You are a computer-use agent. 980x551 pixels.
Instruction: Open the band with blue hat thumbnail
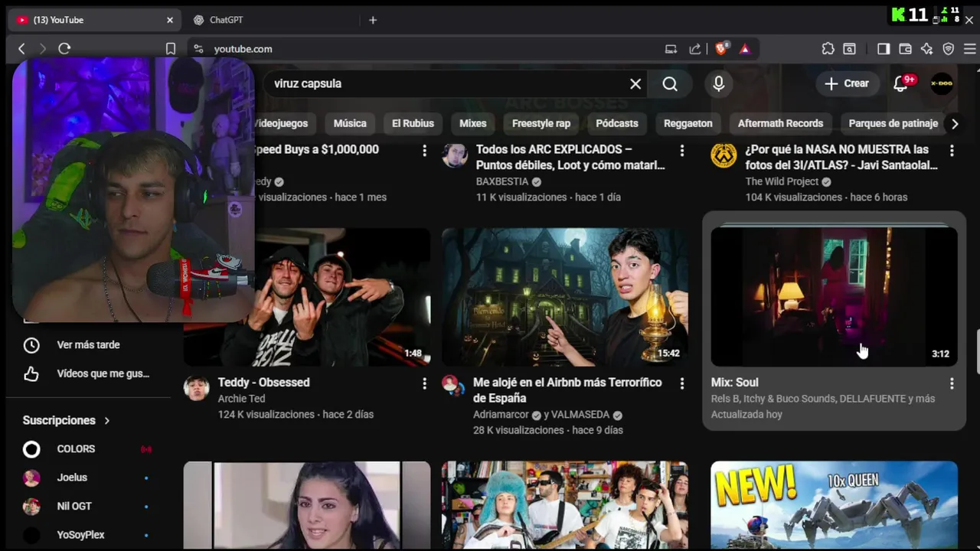(565, 505)
